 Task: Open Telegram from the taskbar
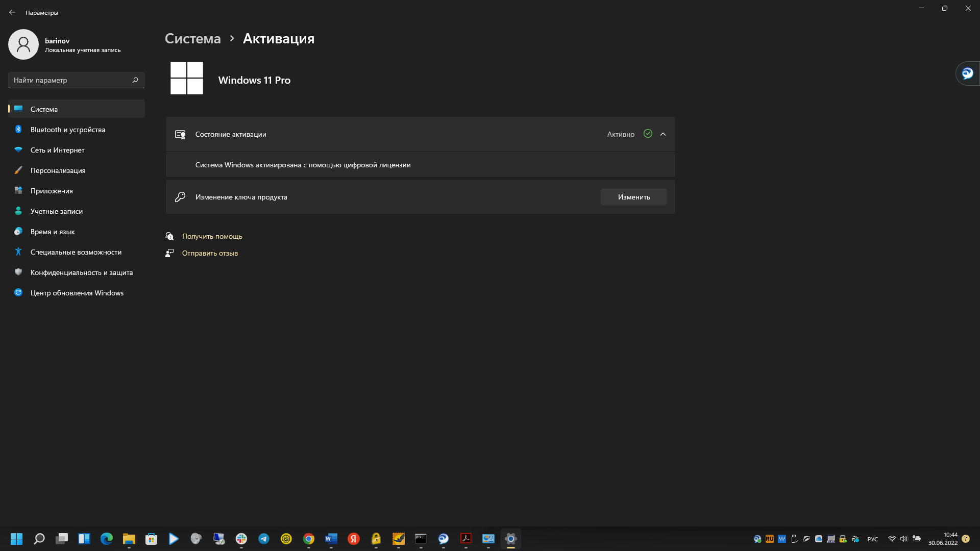(x=264, y=539)
